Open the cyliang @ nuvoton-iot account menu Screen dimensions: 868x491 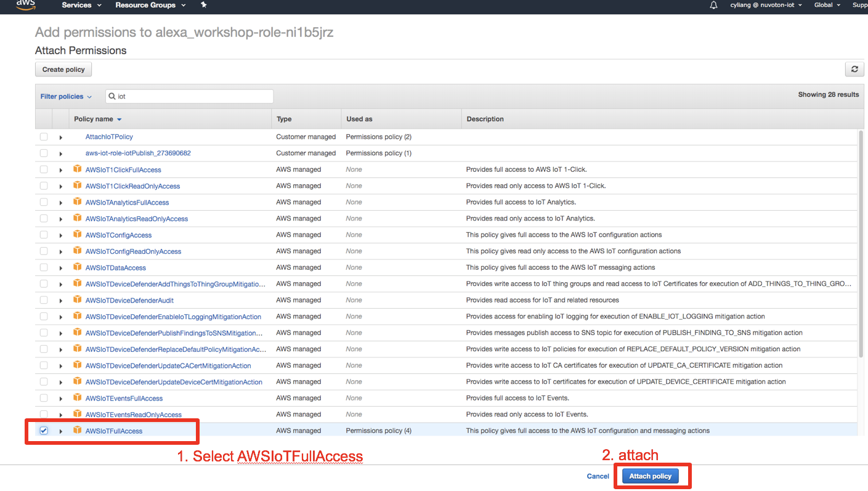click(x=766, y=5)
